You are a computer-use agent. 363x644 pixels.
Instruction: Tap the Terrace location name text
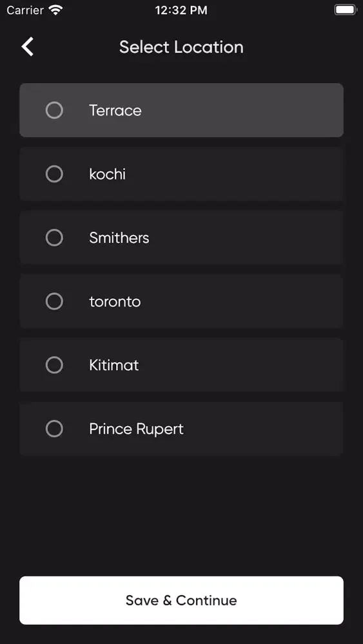pos(115,111)
